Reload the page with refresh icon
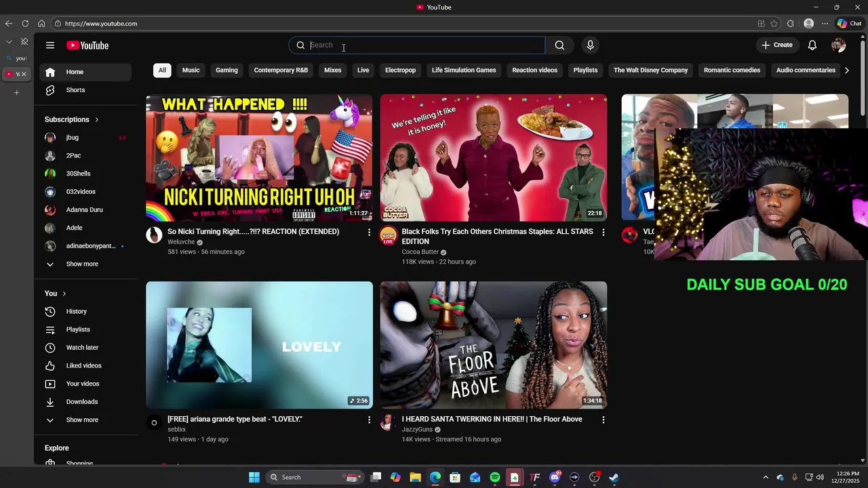The height and width of the screenshot is (488, 868). coord(25,24)
